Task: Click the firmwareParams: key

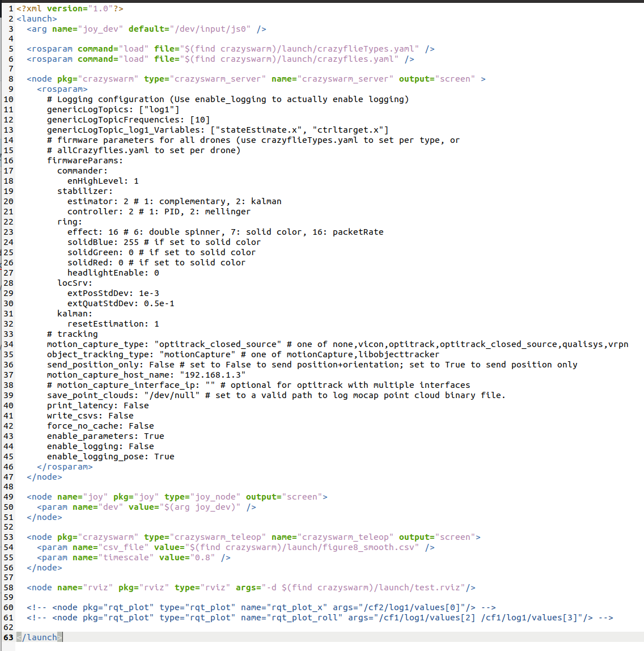Action: coord(85,160)
